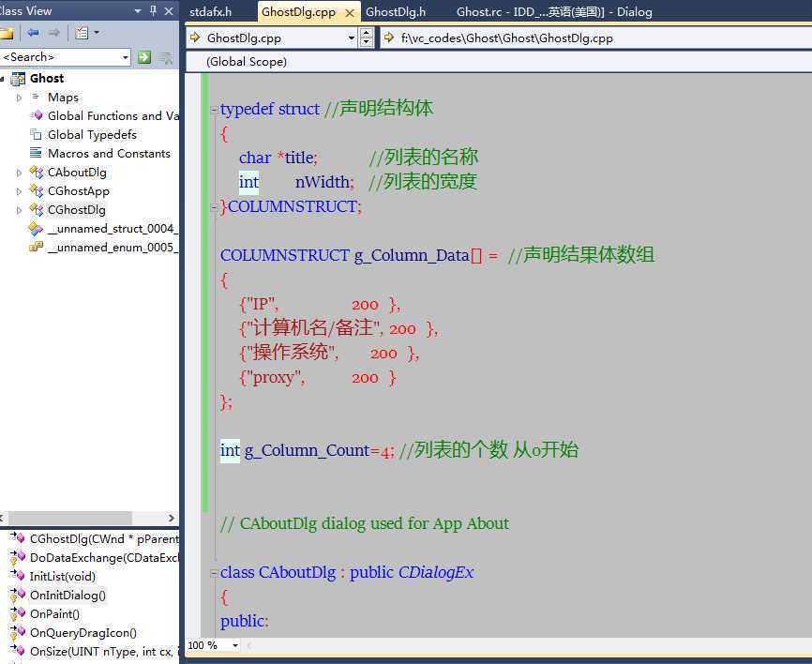Select Global Typedefs in Class View

coord(92,135)
